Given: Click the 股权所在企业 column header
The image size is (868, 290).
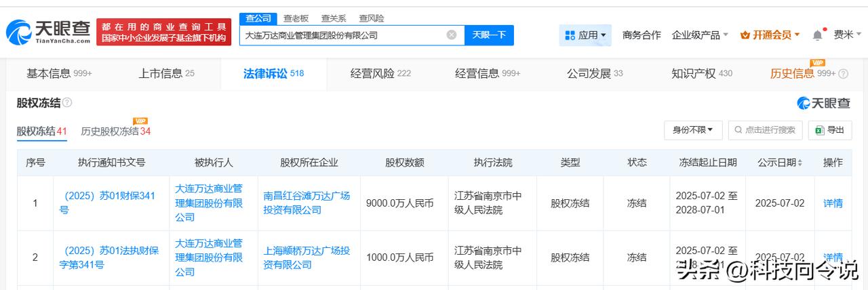Looking at the screenshot, I should coord(309,163).
